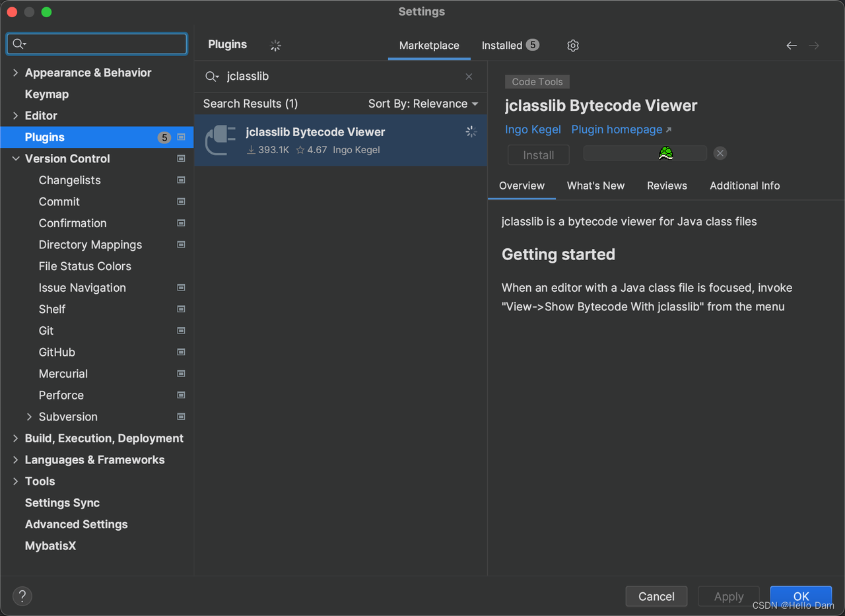Click the Code Tools category tag
Viewport: 845px width, 616px height.
537,82
